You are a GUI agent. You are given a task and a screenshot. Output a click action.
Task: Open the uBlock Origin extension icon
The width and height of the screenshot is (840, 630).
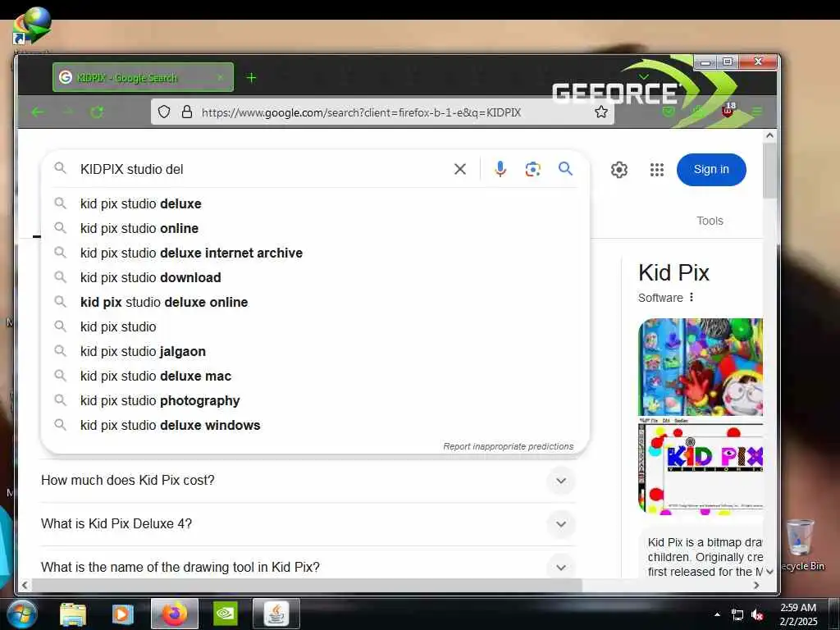pos(728,110)
